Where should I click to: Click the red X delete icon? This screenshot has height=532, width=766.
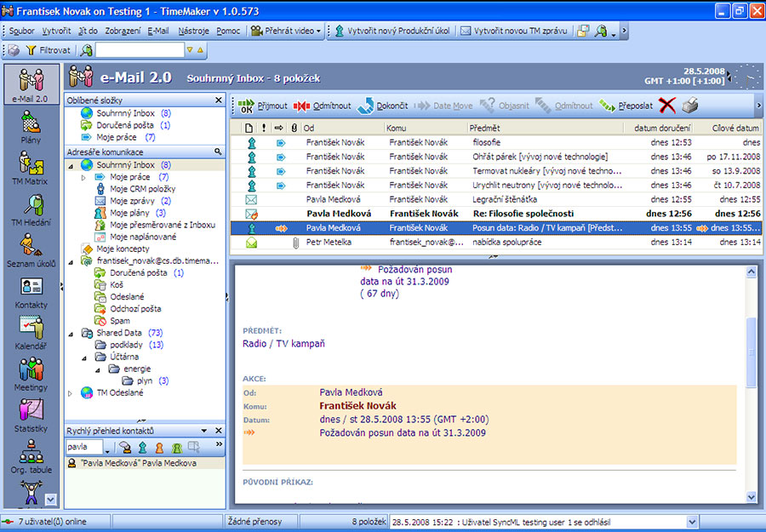(667, 106)
